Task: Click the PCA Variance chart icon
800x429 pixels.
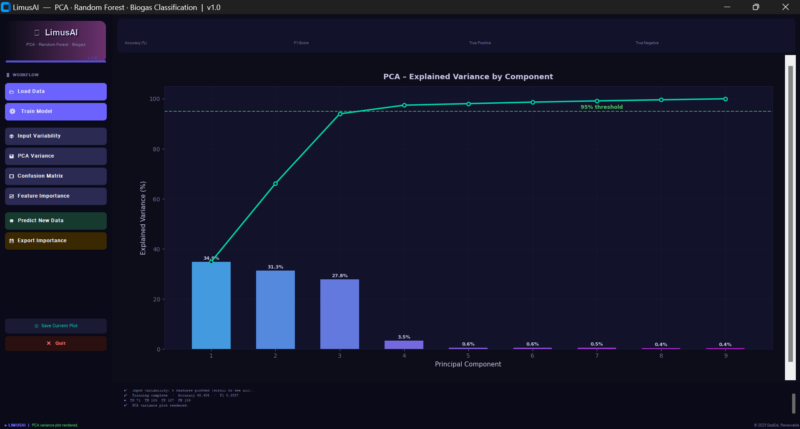Action: click(11, 156)
